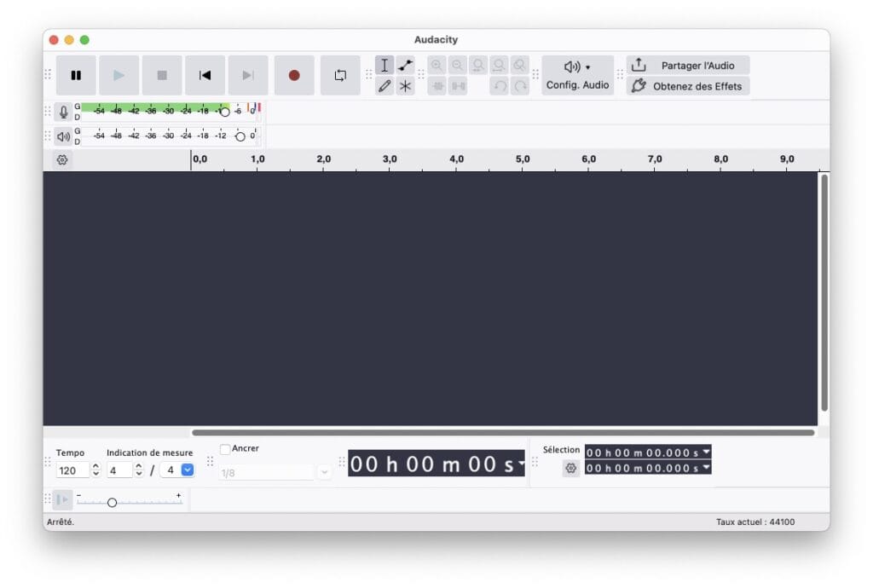This screenshot has height=588, width=873.
Task: Toggle the loop playback button
Action: tap(340, 75)
